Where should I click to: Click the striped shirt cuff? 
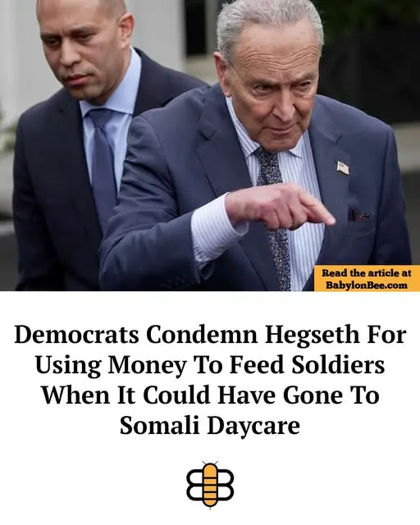[x=217, y=228]
